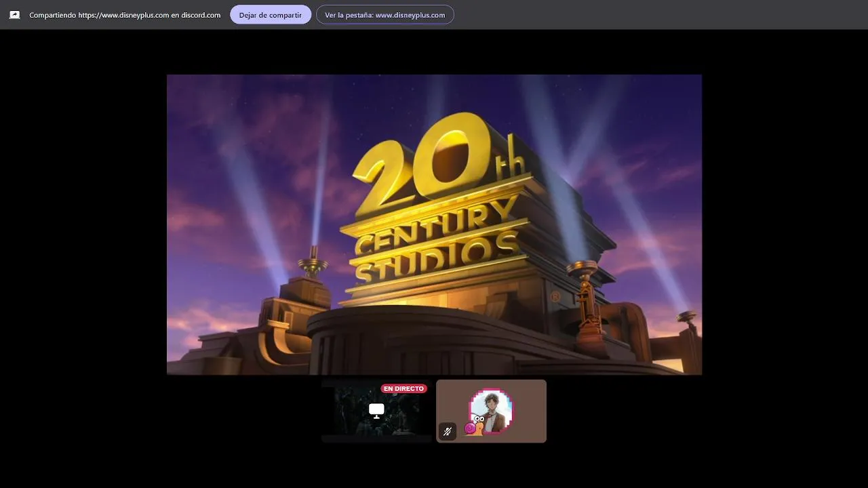This screenshot has width=868, height=488.
Task: Open Ver la pestaña: www.disneyplus.com
Action: click(384, 15)
